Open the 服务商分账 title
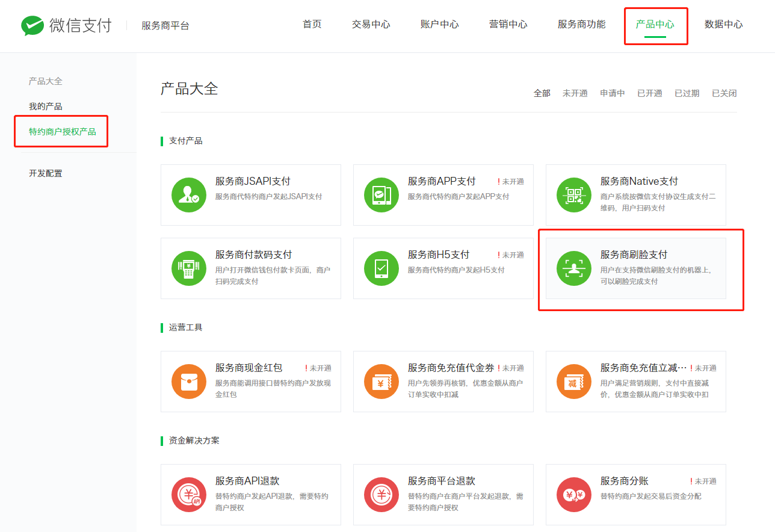The height and width of the screenshot is (532, 775). (x=625, y=481)
